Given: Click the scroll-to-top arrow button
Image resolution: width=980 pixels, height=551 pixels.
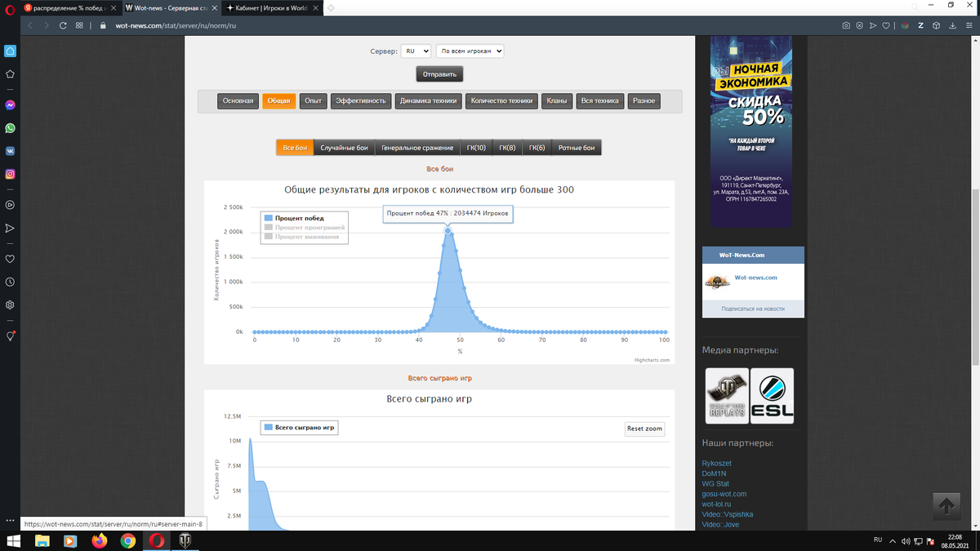Looking at the screenshot, I should point(947,506).
